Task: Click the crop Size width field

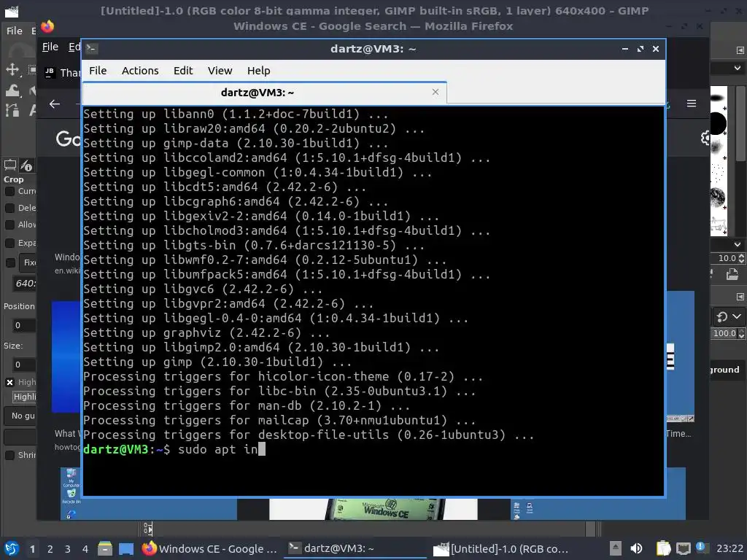Action: [x=24, y=365]
